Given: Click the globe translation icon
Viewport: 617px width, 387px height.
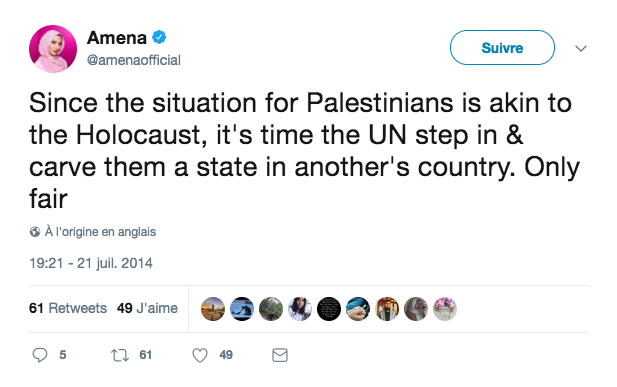Looking at the screenshot, I should coord(35,232).
